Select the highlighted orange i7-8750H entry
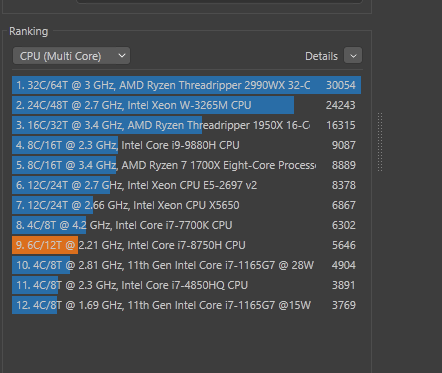Image resolution: width=442 pixels, height=373 pixels. point(187,245)
